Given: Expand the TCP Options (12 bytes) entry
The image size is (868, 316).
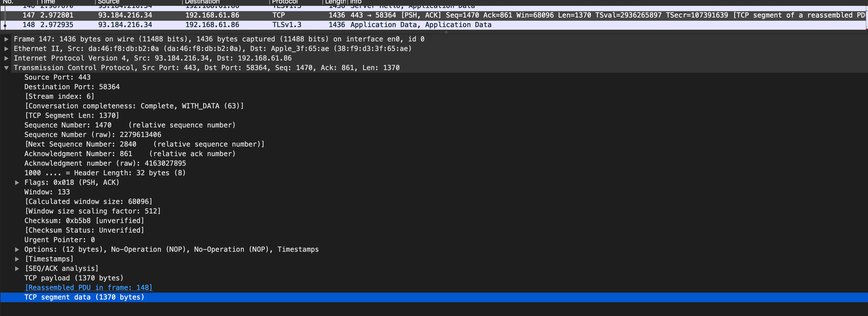Looking at the screenshot, I should coord(17,249).
